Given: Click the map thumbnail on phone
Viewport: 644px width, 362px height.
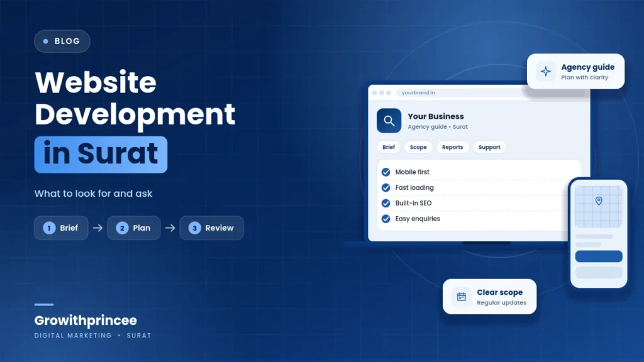Looking at the screenshot, I should coord(599,207).
